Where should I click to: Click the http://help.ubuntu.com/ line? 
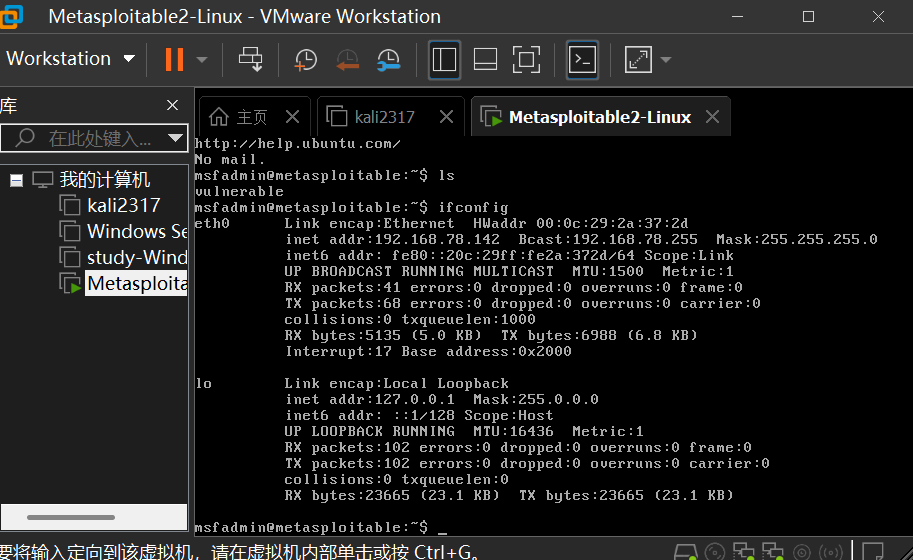298,144
